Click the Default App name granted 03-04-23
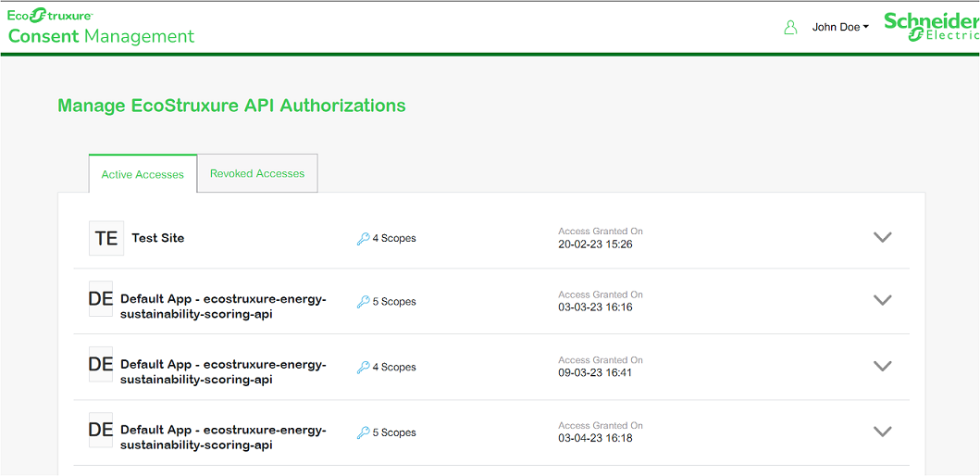980x476 pixels. pyautogui.click(x=223, y=438)
